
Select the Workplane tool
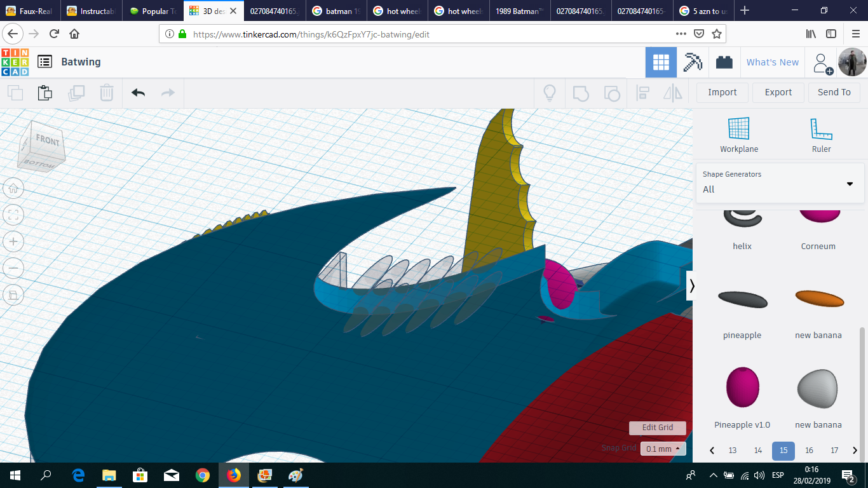[x=739, y=135]
